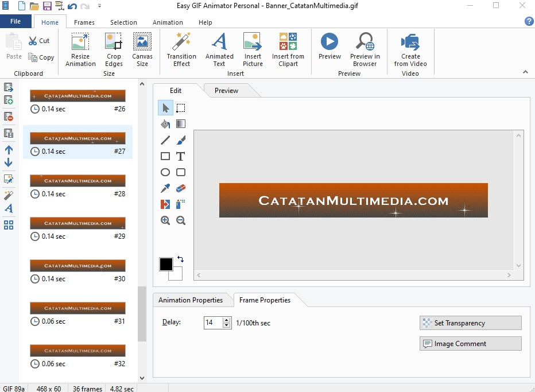Select the eyedropper color picker tool
Image resolution: width=535 pixels, height=392 pixels.
coord(165,188)
